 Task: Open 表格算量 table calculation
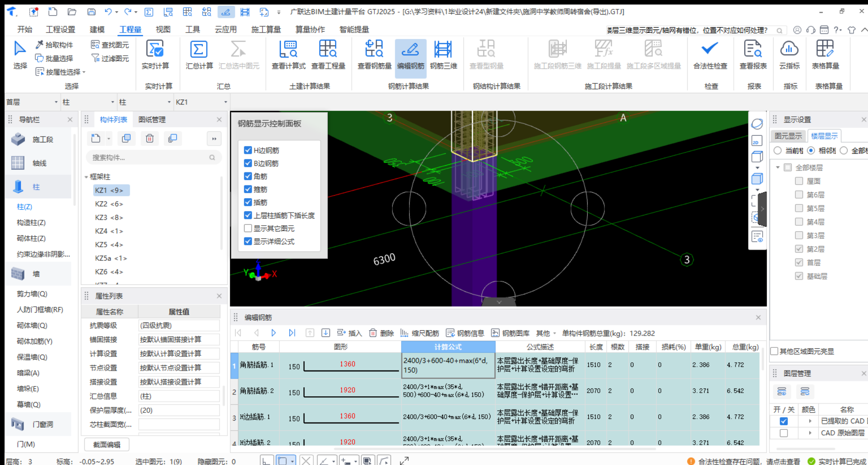point(826,54)
